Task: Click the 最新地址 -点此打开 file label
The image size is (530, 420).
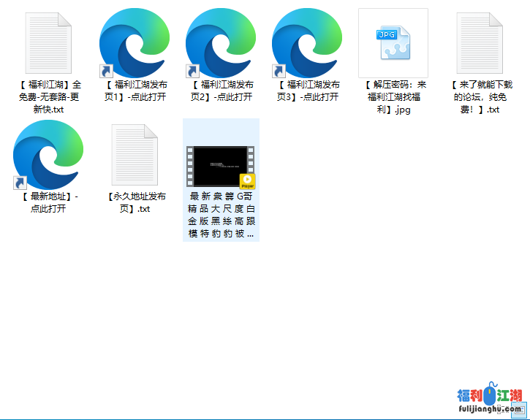Action: pos(49,202)
